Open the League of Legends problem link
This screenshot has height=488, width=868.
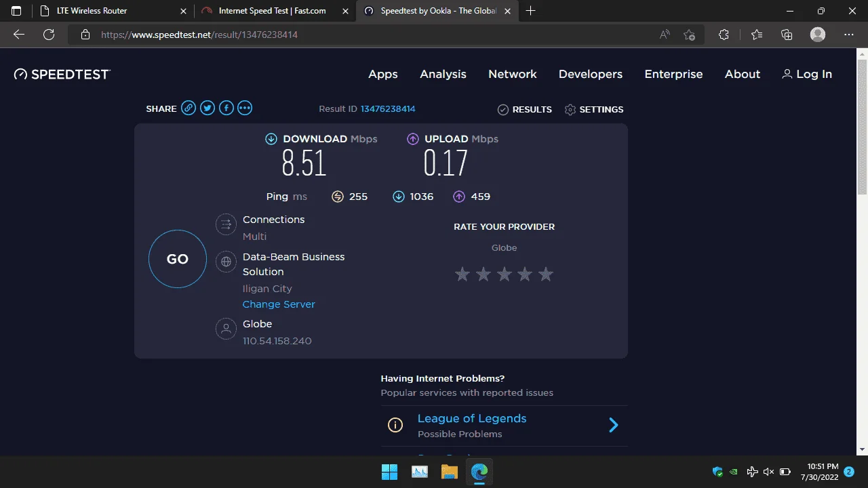pyautogui.click(x=472, y=418)
